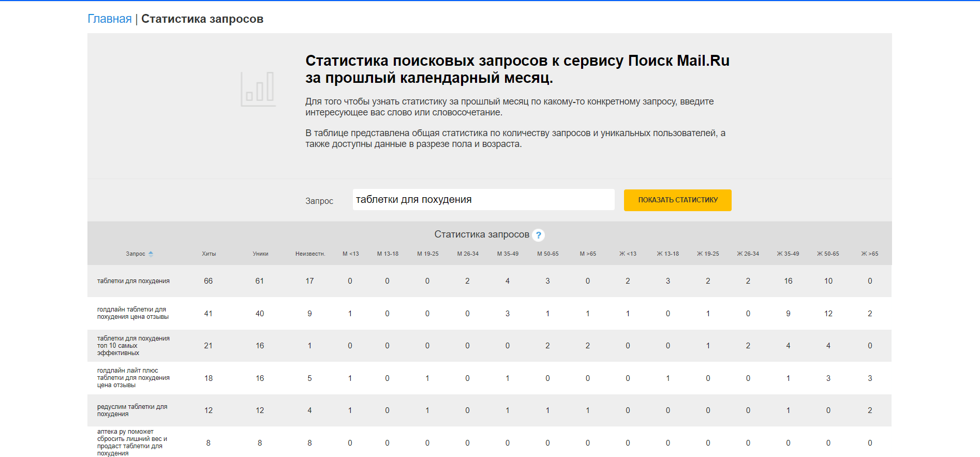Focus the Запрос search input field
The image size is (980, 457).
pyautogui.click(x=483, y=200)
